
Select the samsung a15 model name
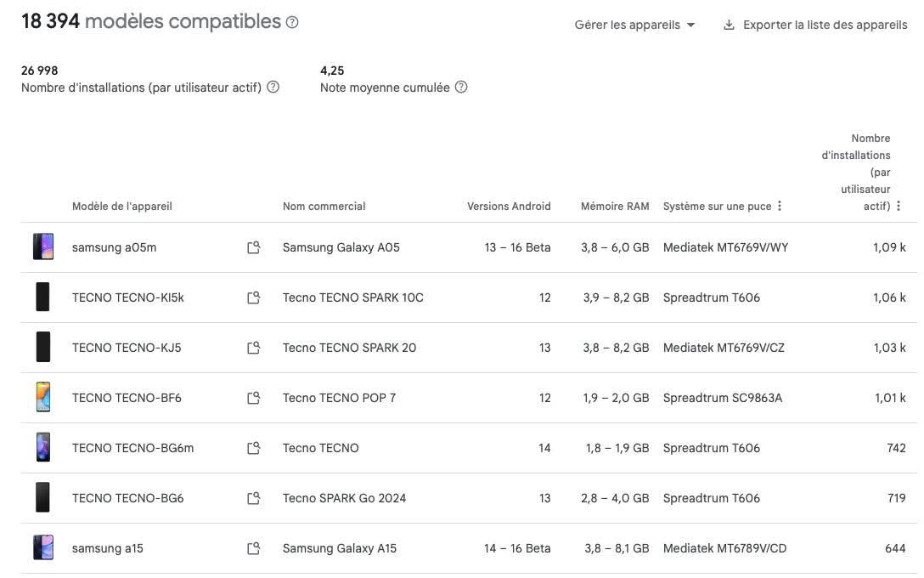click(x=107, y=548)
